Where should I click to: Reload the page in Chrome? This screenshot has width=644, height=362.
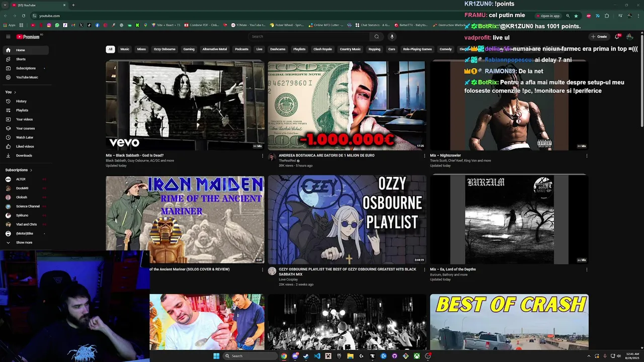tap(24, 16)
